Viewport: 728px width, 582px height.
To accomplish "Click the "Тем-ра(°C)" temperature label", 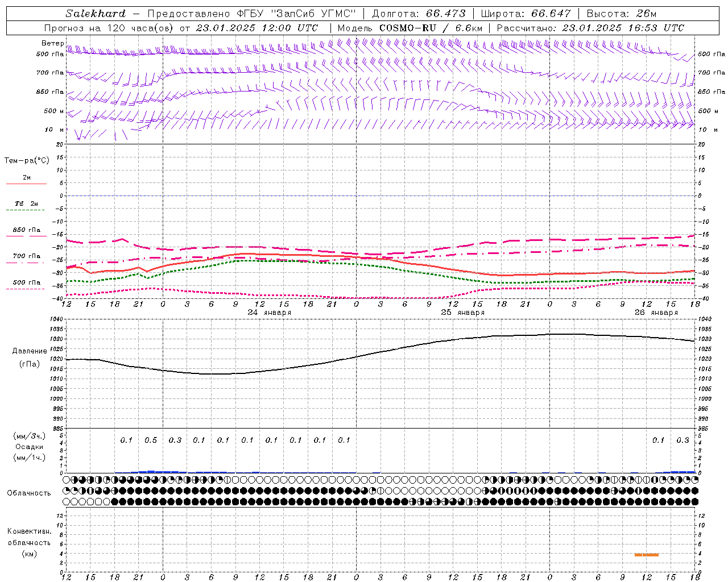I will (x=27, y=161).
